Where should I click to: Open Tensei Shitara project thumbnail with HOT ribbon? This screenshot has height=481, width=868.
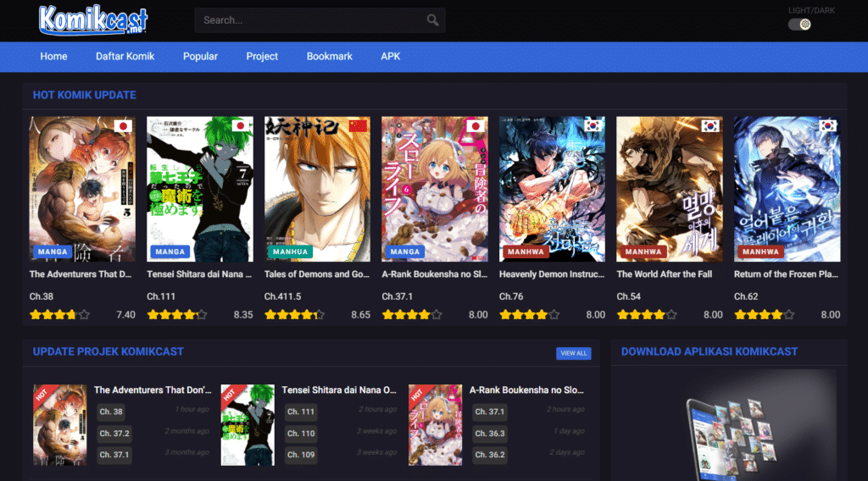pos(248,425)
